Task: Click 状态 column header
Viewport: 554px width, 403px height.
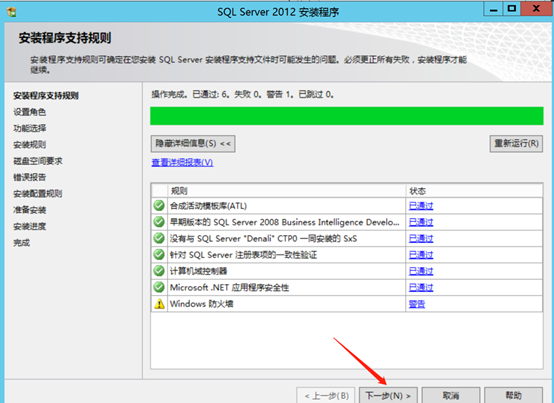Action: tap(474, 191)
